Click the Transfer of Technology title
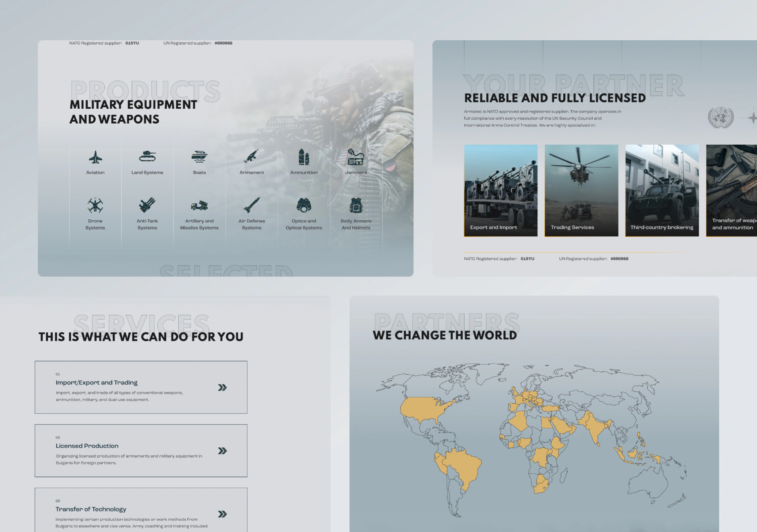Viewport: 757px width, 532px height. pos(91,509)
